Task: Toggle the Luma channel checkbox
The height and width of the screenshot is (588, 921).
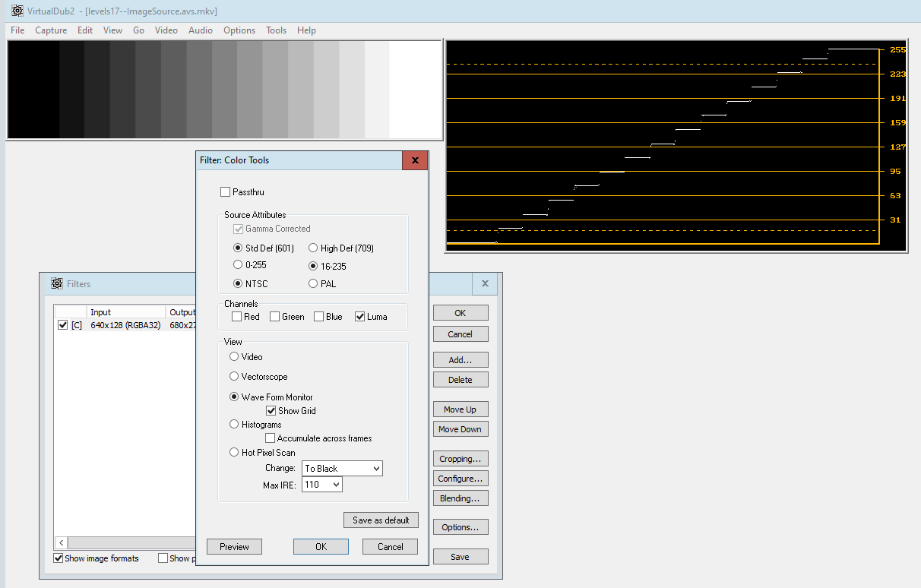Action: (359, 317)
